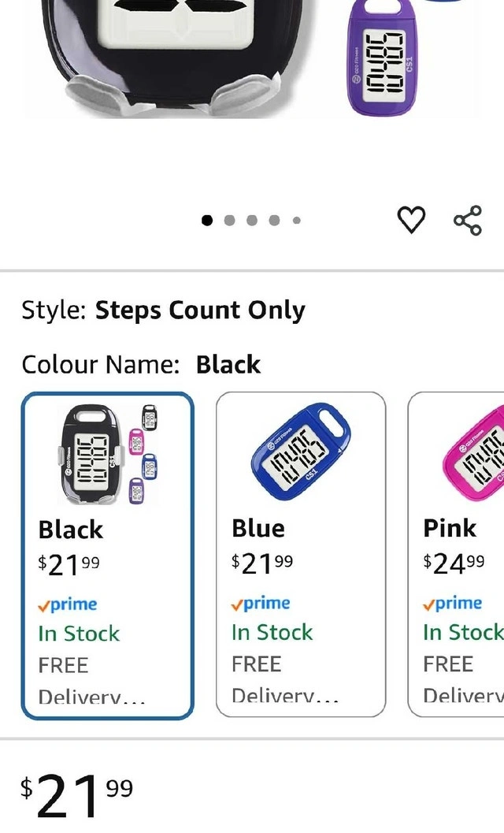
Task: Jump to second image carousel dot
Action: click(230, 221)
